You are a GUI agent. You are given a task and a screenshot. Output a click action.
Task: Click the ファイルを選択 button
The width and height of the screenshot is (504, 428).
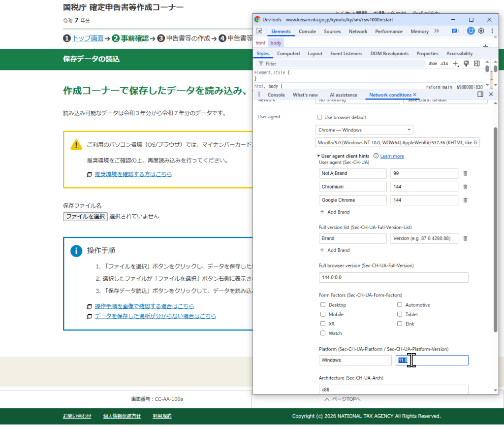[85, 216]
